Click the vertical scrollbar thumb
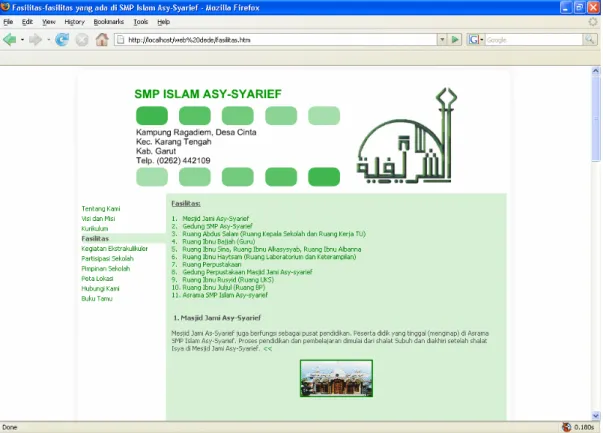Viewport: 603px width, 433px height. [x=596, y=117]
